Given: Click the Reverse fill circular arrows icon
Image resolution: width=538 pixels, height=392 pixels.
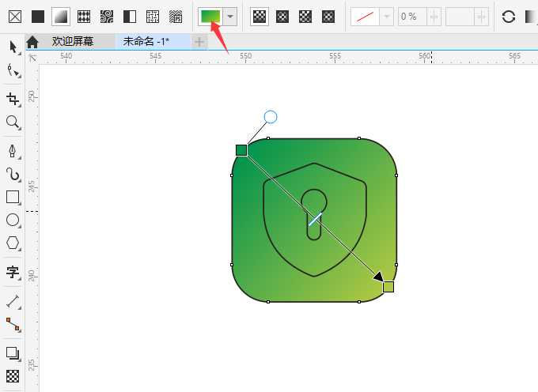Looking at the screenshot, I should [509, 17].
